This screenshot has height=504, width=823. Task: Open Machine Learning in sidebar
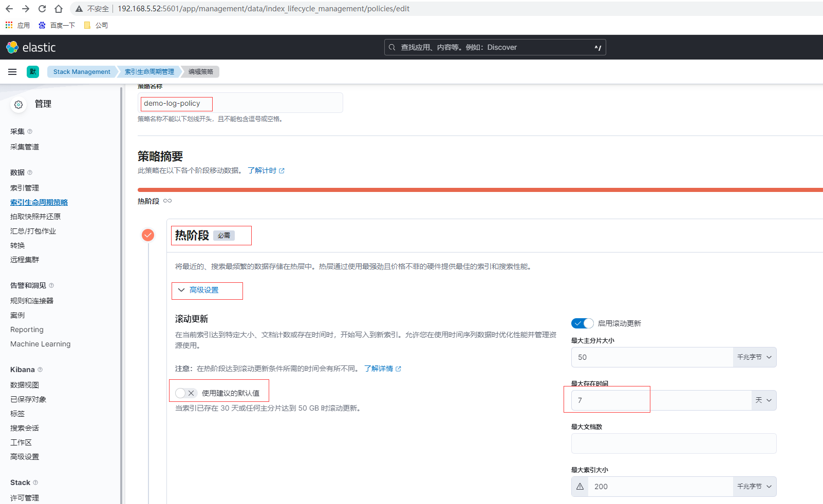click(x=41, y=344)
